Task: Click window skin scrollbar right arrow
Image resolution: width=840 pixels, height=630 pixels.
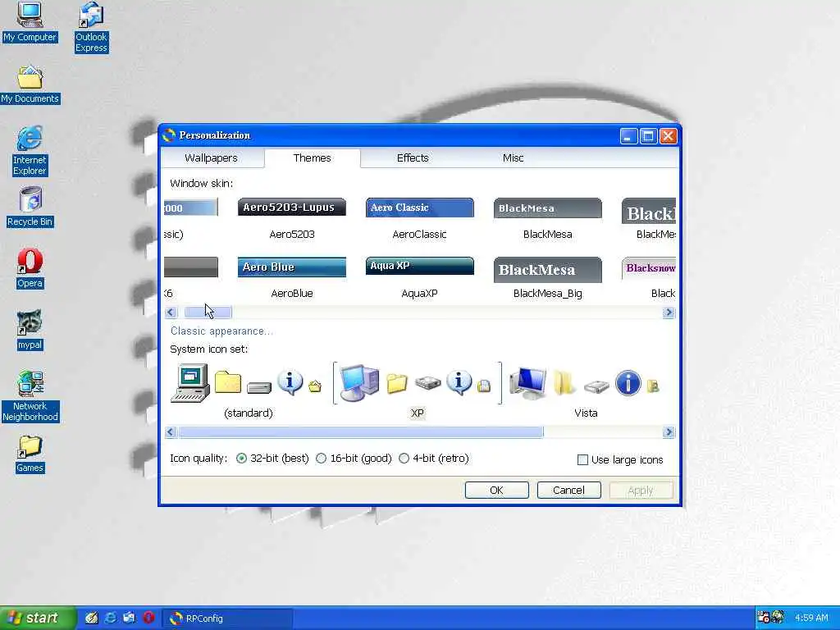Action: (x=669, y=313)
